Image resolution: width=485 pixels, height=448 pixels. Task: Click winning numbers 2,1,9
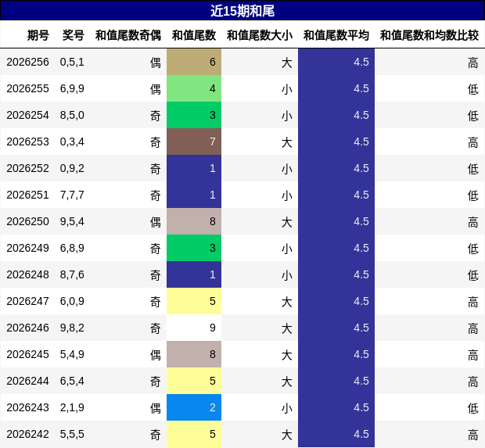click(x=72, y=407)
